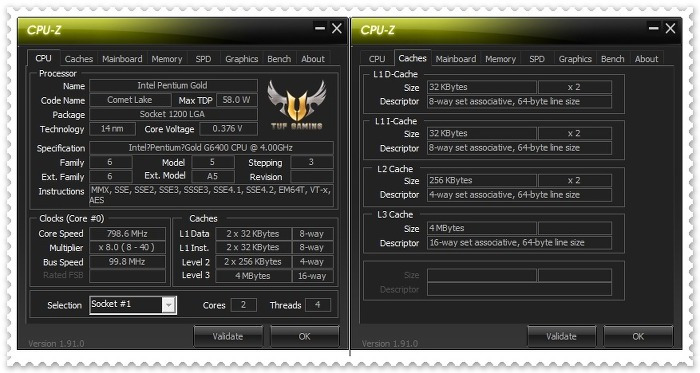Click L1 I-Cache descriptor field
The image size is (700, 373).
519,148
